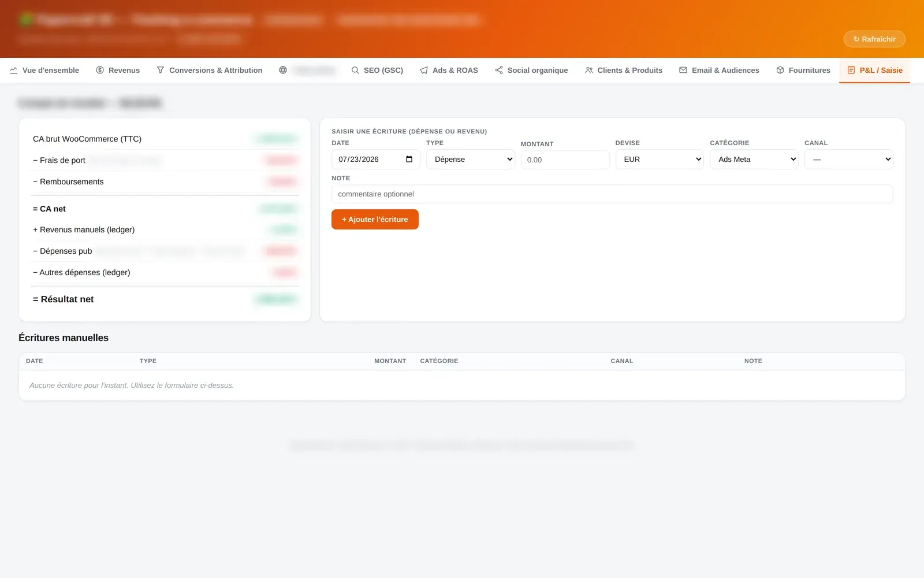Switch to the Clients & Produits tab
The height and width of the screenshot is (578, 924).
624,70
